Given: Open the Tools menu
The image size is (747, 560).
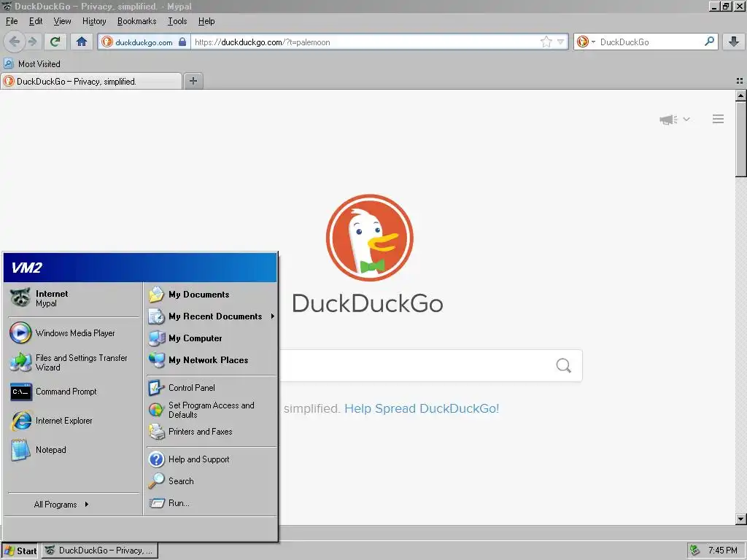Looking at the screenshot, I should 177,21.
